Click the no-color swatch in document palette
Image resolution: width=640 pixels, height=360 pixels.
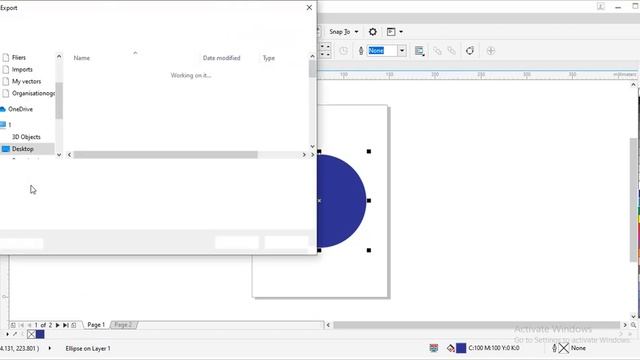tap(31, 334)
